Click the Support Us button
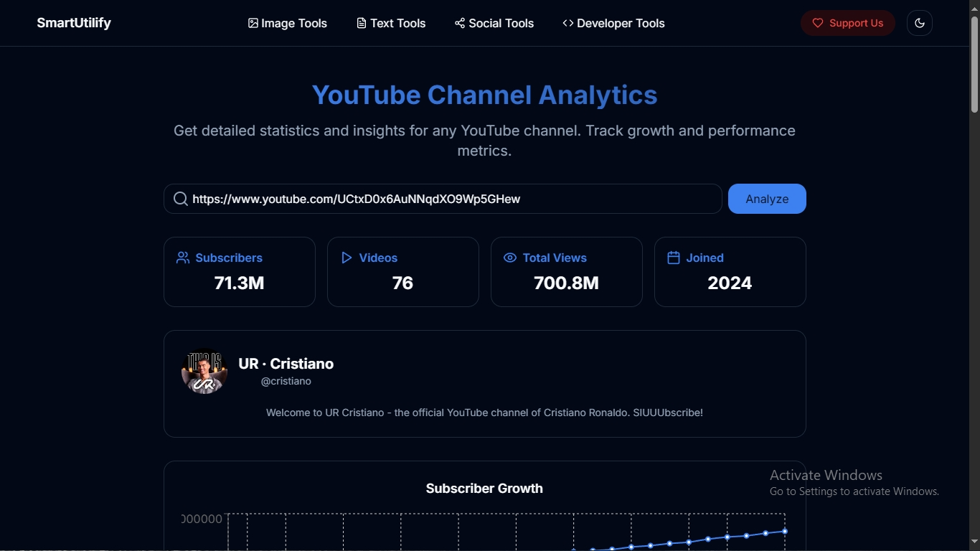 point(847,23)
